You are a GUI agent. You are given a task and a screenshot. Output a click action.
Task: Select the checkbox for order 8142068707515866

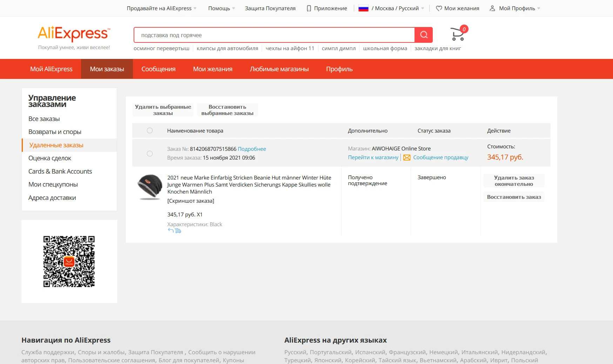(150, 154)
